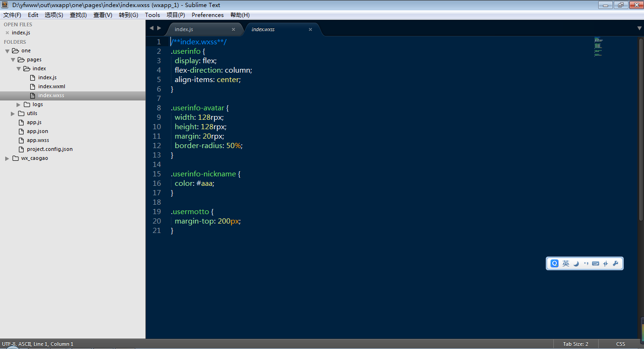Open the 选项(S) menu

coord(54,15)
